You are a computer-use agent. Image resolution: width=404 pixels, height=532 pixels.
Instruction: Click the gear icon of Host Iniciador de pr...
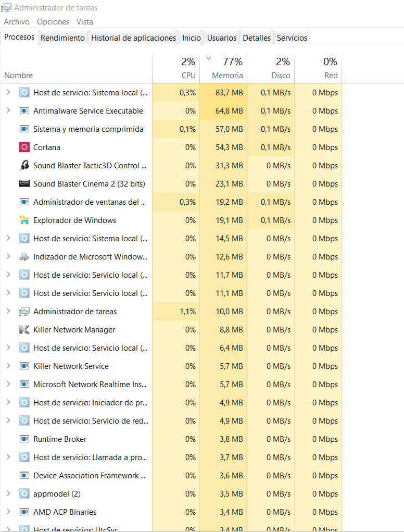point(24,402)
